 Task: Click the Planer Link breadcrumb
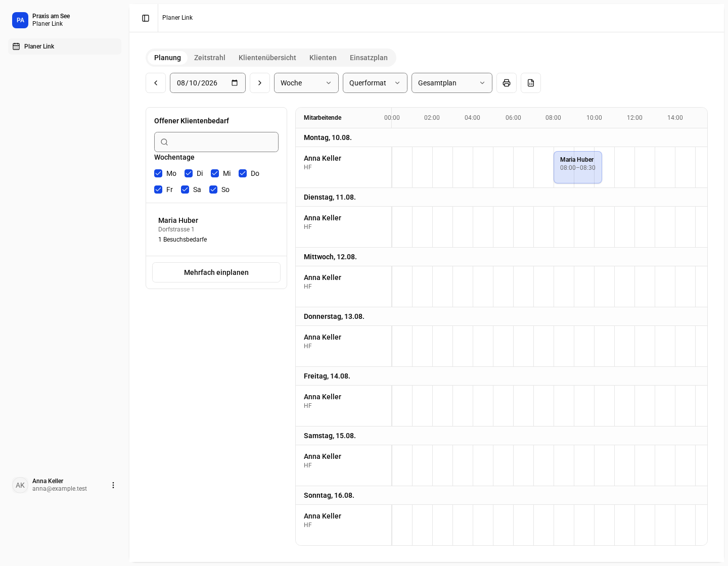tap(177, 18)
